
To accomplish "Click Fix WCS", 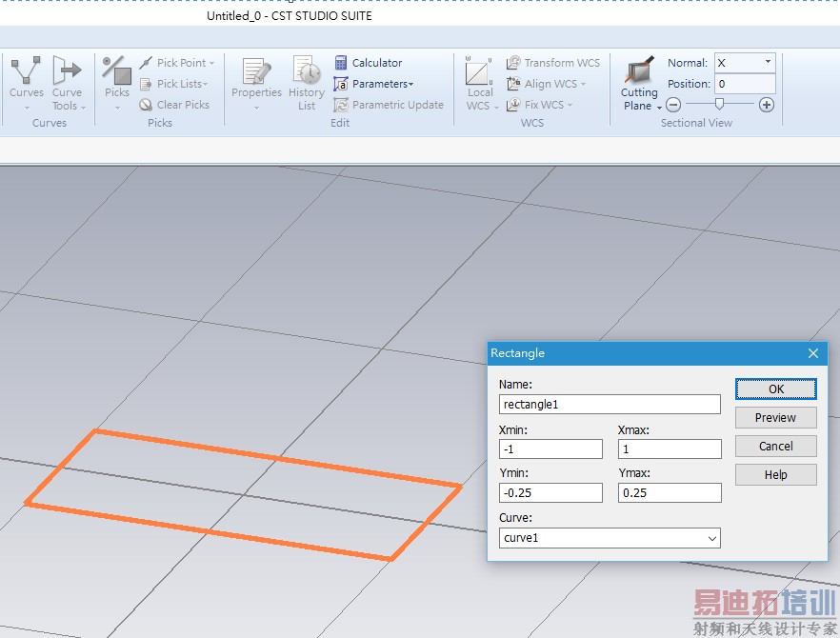I will click(539, 105).
